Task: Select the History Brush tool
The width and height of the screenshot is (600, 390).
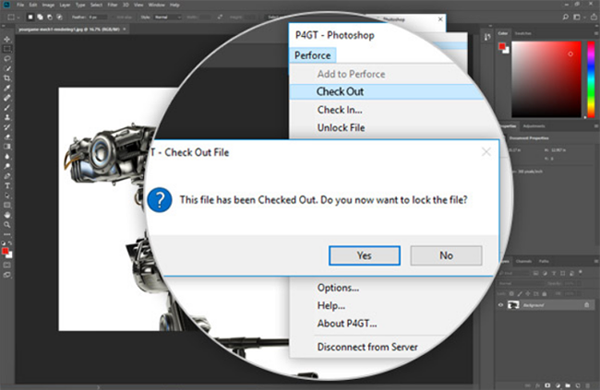Action: click(7, 127)
